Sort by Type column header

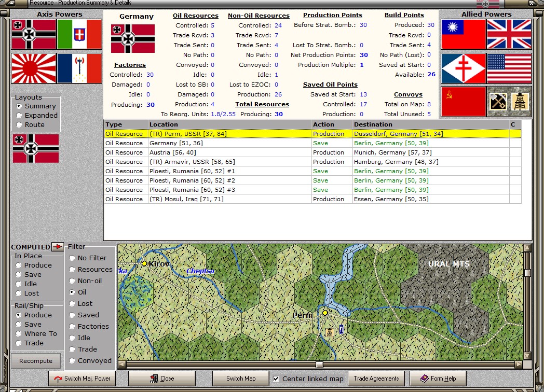coord(126,124)
